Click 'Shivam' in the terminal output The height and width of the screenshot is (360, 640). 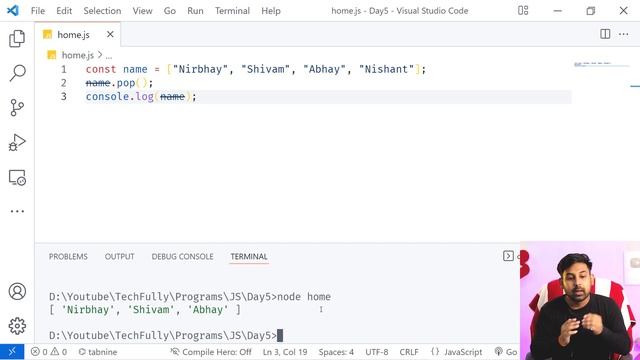151,310
